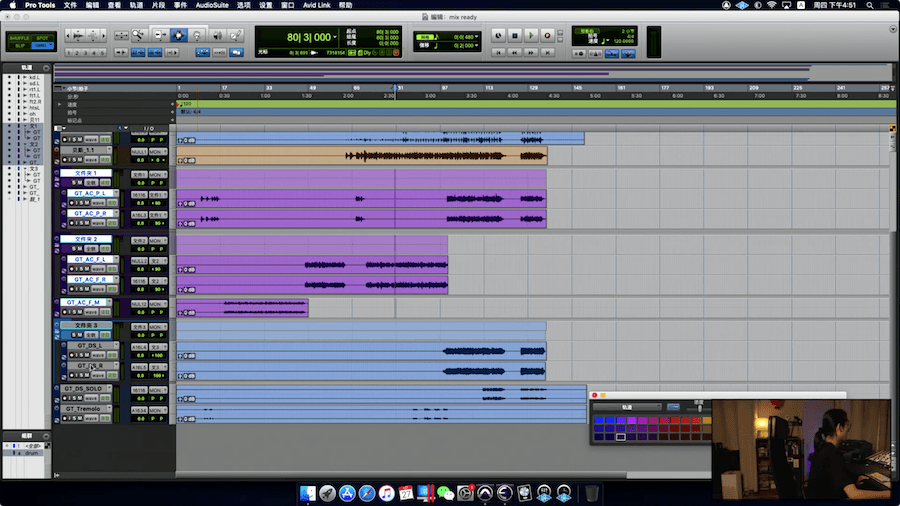The image size is (900, 506).
Task: Click the Record transport button
Action: click(547, 36)
